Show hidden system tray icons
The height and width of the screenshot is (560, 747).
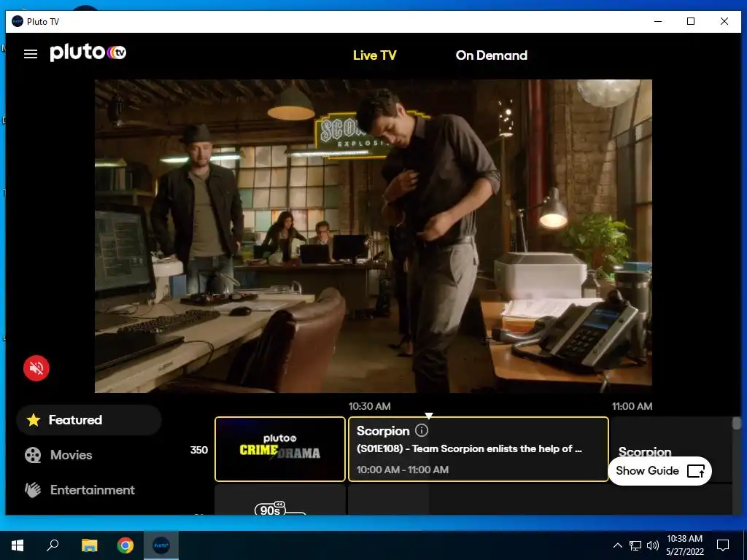point(617,545)
